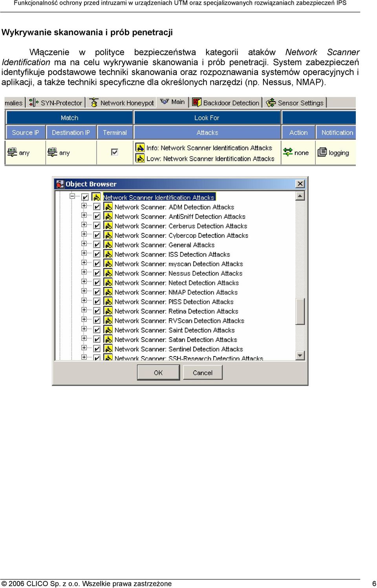The image size is (377, 588).
Task: Click AntiSniff Detection Attacks icon
Action: [x=108, y=216]
